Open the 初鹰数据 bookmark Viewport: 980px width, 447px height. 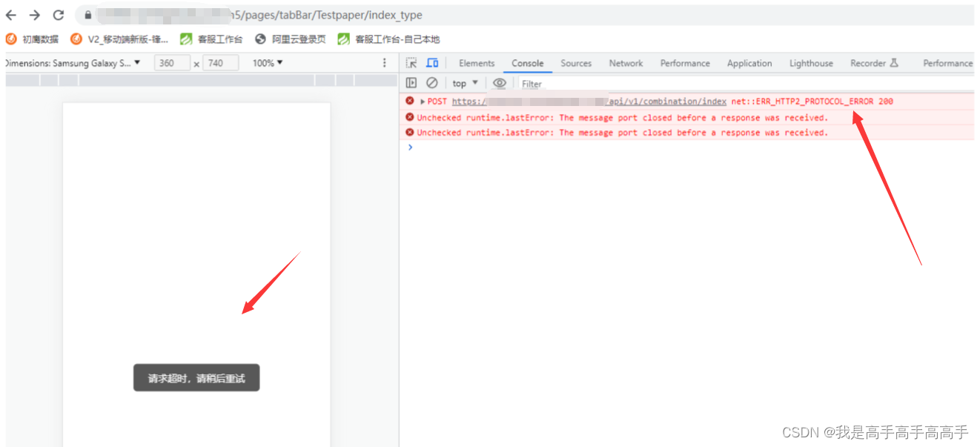(x=32, y=39)
